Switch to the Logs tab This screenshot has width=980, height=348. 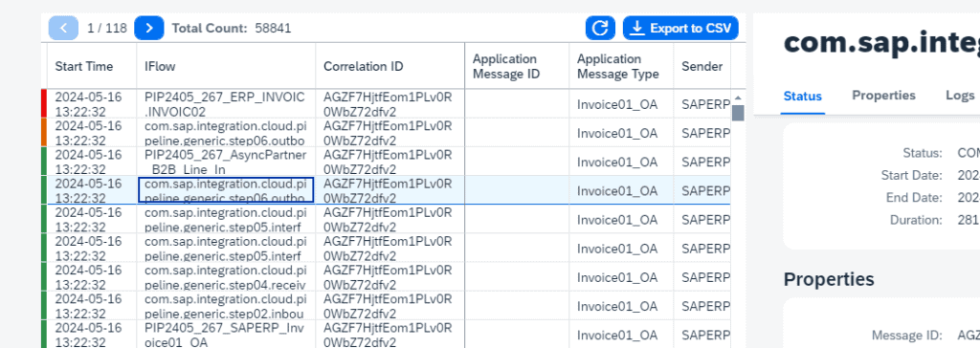click(x=960, y=95)
